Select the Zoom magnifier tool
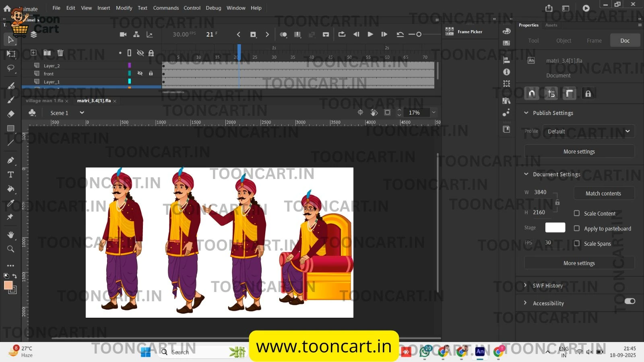 tap(11, 249)
